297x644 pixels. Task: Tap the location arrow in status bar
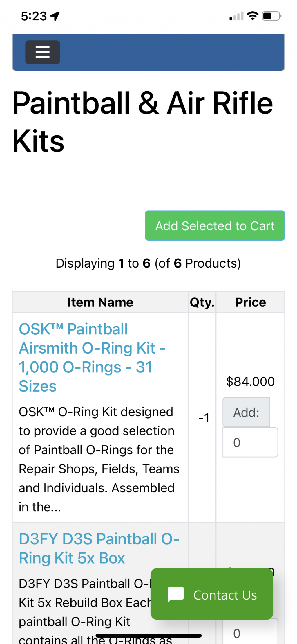(x=55, y=16)
